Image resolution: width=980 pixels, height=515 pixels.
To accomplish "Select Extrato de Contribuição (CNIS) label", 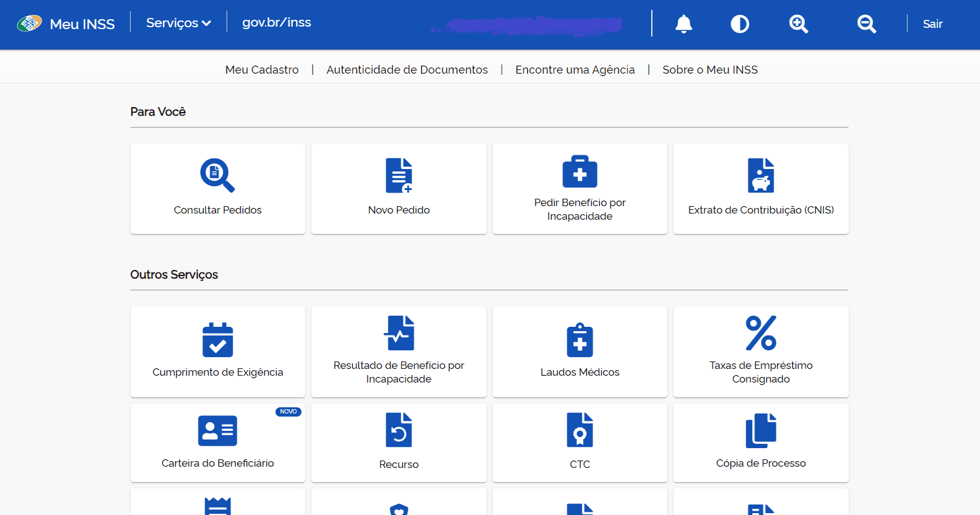I will pyautogui.click(x=761, y=210).
